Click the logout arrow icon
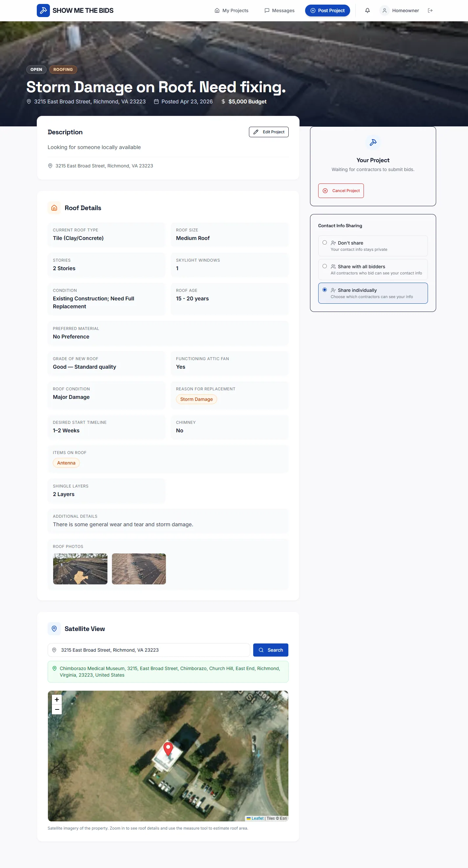The height and width of the screenshot is (868, 468). (430, 11)
